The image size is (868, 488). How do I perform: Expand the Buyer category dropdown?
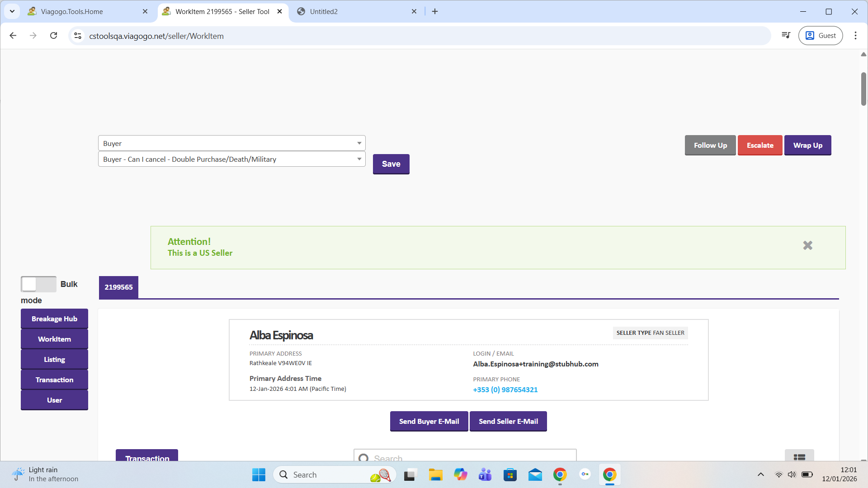[231, 143]
